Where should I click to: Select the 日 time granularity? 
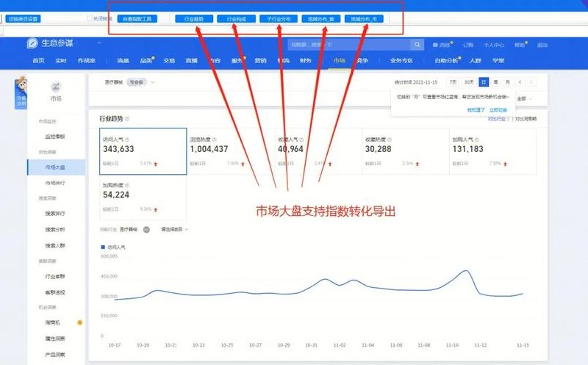coord(484,82)
